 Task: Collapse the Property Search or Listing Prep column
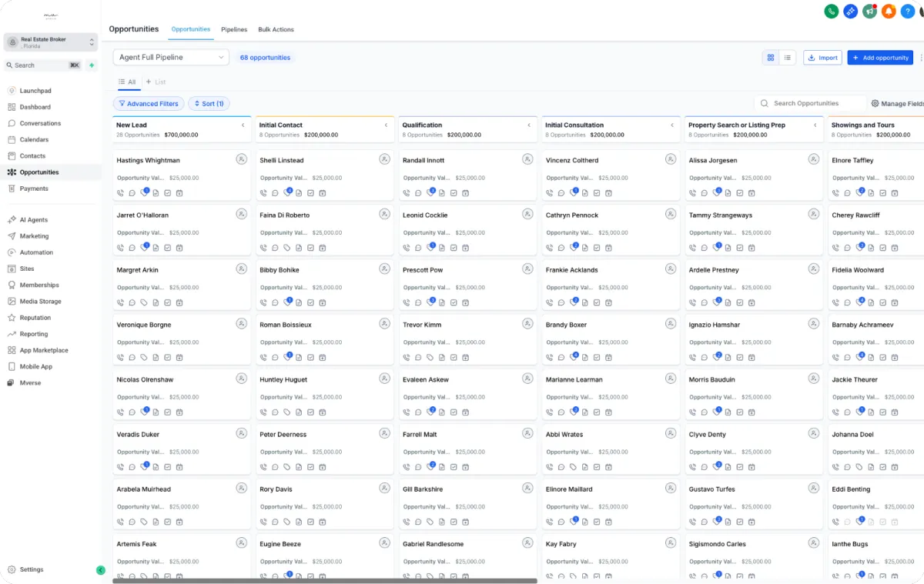[x=815, y=125]
